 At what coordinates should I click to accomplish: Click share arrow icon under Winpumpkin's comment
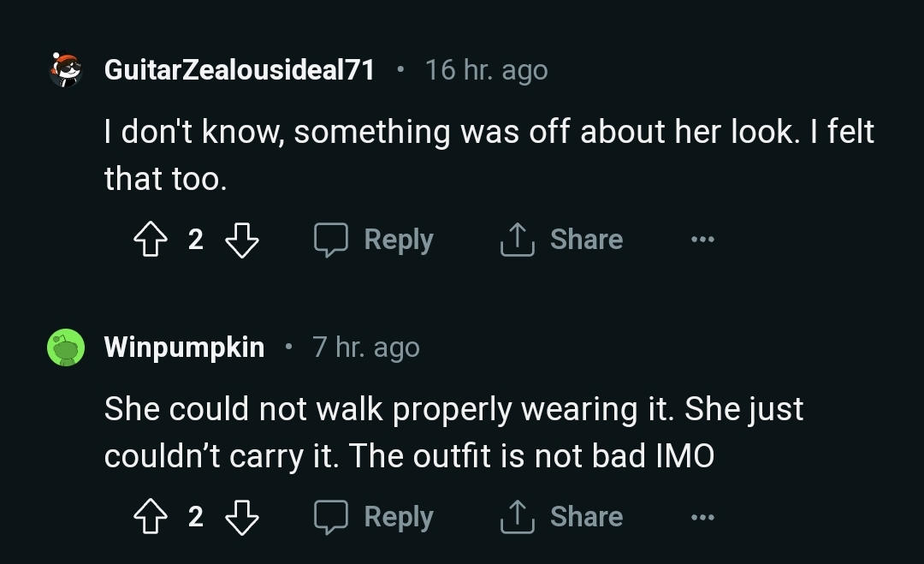pyautogui.click(x=517, y=517)
